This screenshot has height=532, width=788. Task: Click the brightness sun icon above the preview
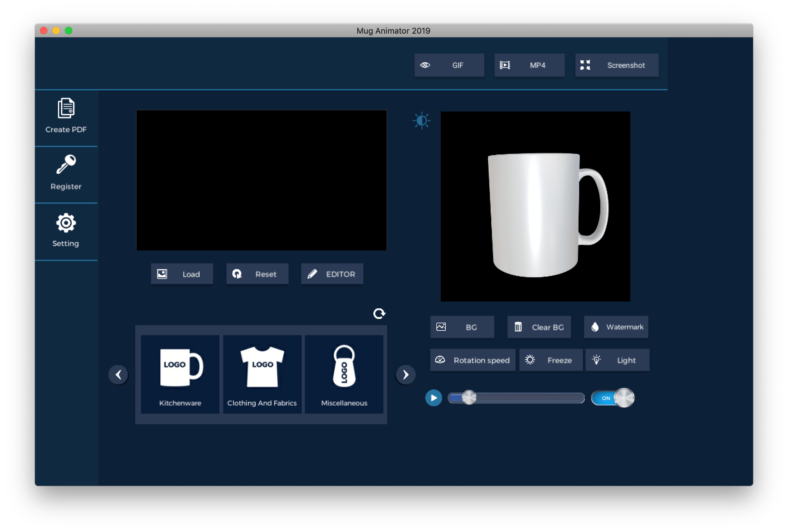click(422, 120)
